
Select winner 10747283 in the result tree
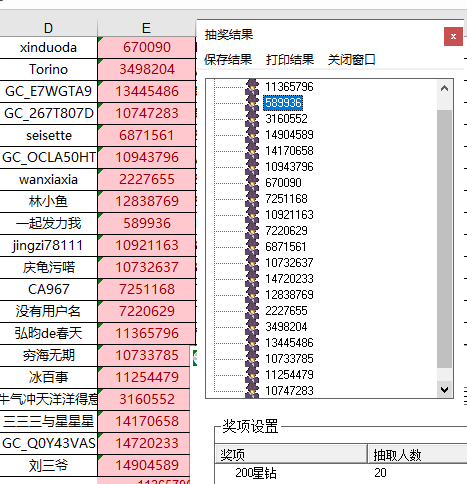289,391
